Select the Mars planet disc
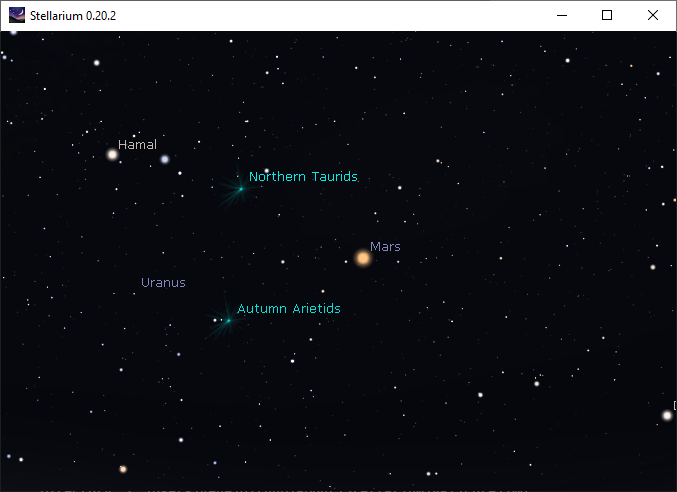This screenshot has height=492, width=677. pyautogui.click(x=363, y=258)
